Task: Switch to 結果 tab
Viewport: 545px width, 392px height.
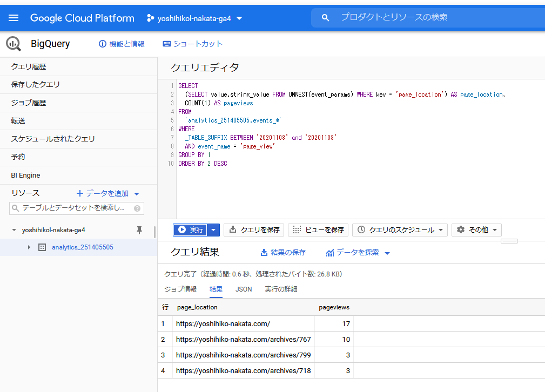Action: point(216,289)
